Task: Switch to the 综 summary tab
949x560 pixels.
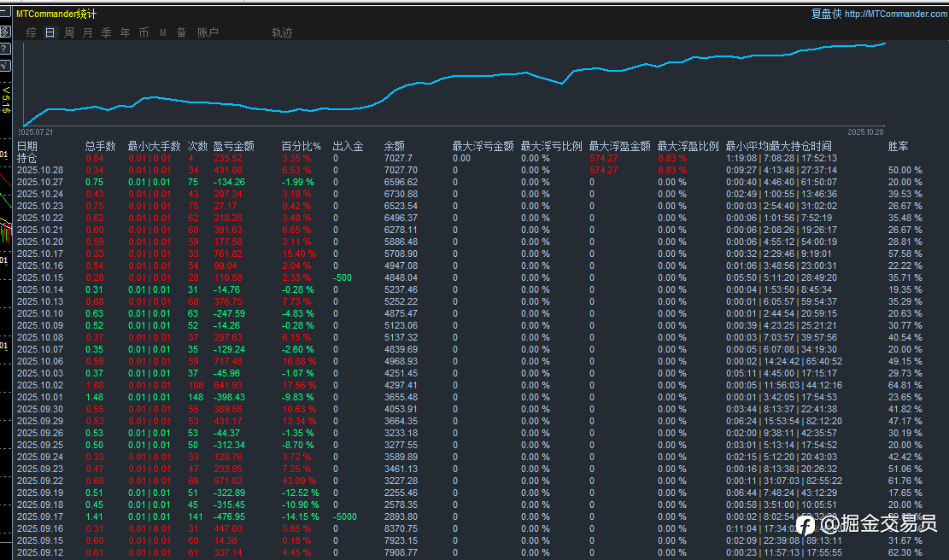Action: (32, 32)
